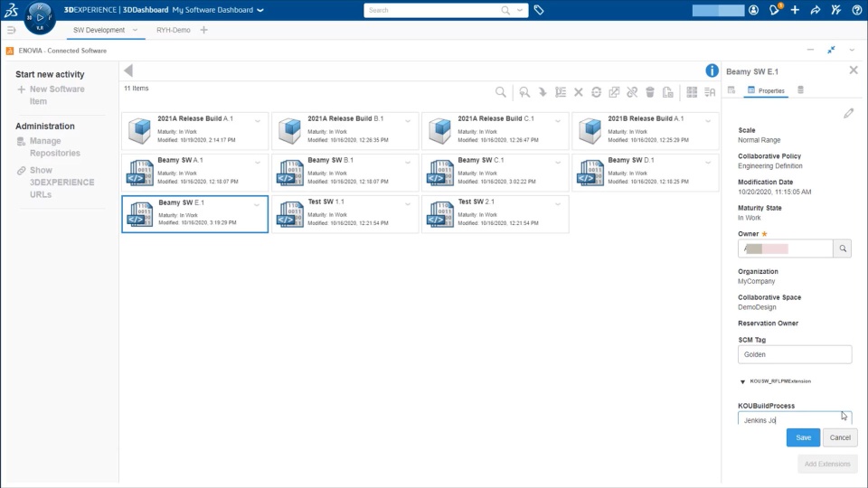Image resolution: width=868 pixels, height=488 pixels.
Task: Select the Beamy SW C.1 card
Action: 495,172
